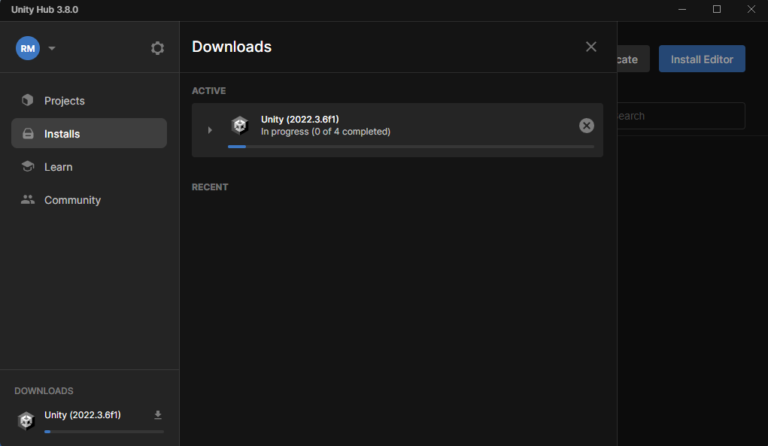Open the Learn section

[58, 167]
